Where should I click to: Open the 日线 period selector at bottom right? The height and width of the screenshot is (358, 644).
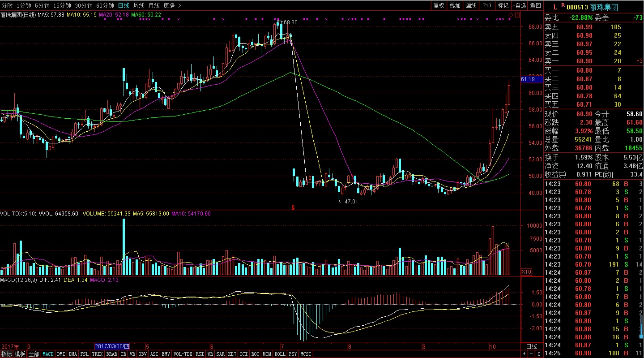coord(531,346)
